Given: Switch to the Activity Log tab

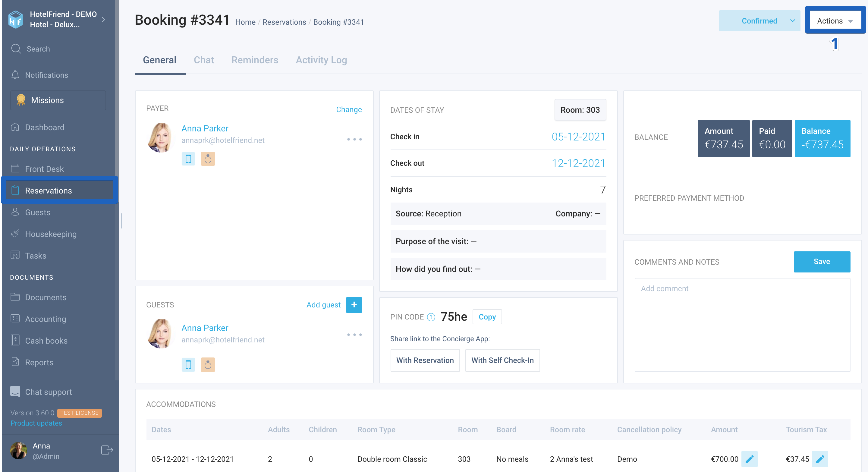Looking at the screenshot, I should pyautogui.click(x=322, y=60).
